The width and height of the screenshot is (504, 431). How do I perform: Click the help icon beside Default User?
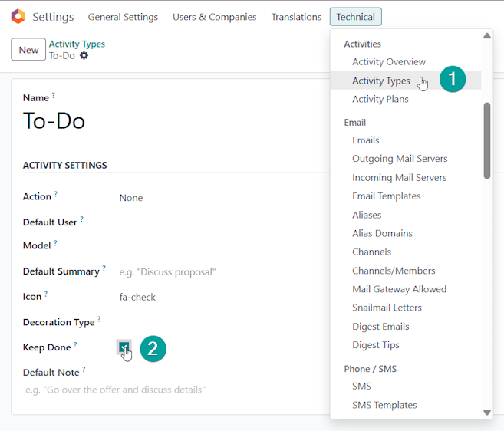(x=81, y=219)
